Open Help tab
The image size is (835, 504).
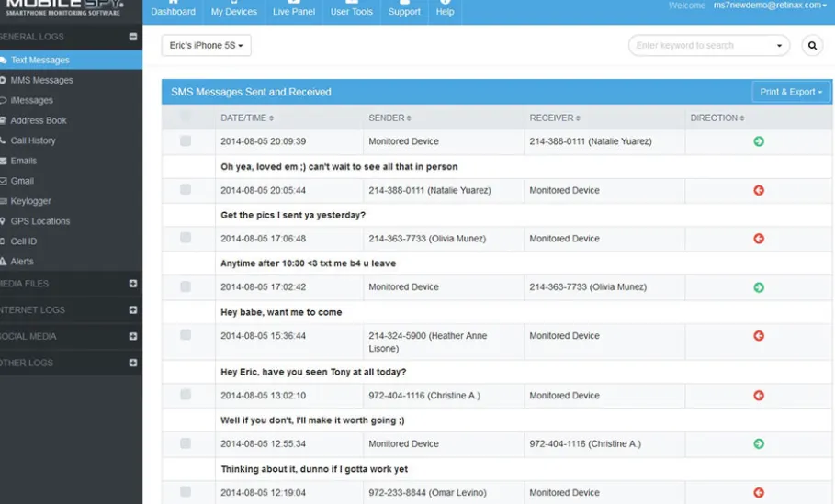pos(446,11)
